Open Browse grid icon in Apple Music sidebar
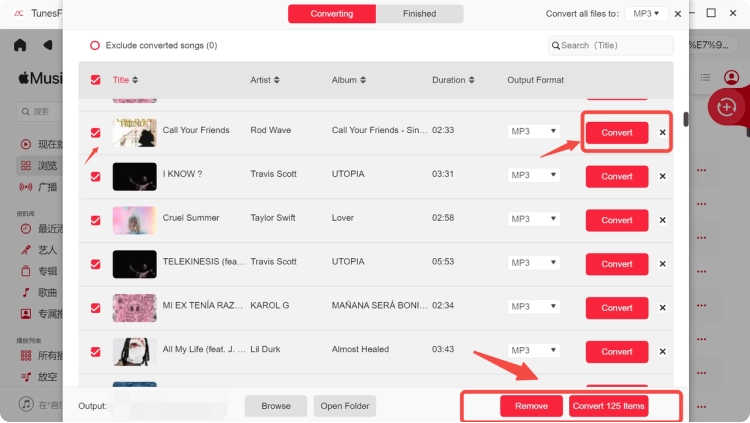The width and height of the screenshot is (750, 423). click(x=26, y=166)
